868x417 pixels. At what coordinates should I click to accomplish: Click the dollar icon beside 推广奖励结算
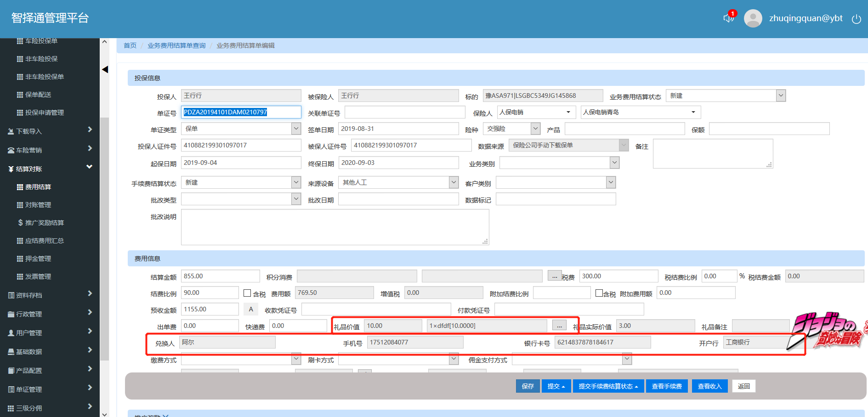click(x=20, y=223)
